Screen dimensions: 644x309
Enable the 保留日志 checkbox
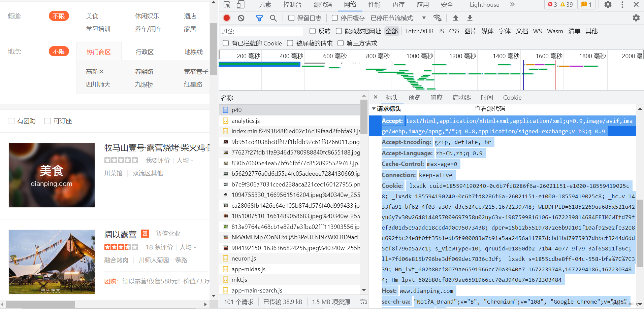pyautogui.click(x=291, y=18)
